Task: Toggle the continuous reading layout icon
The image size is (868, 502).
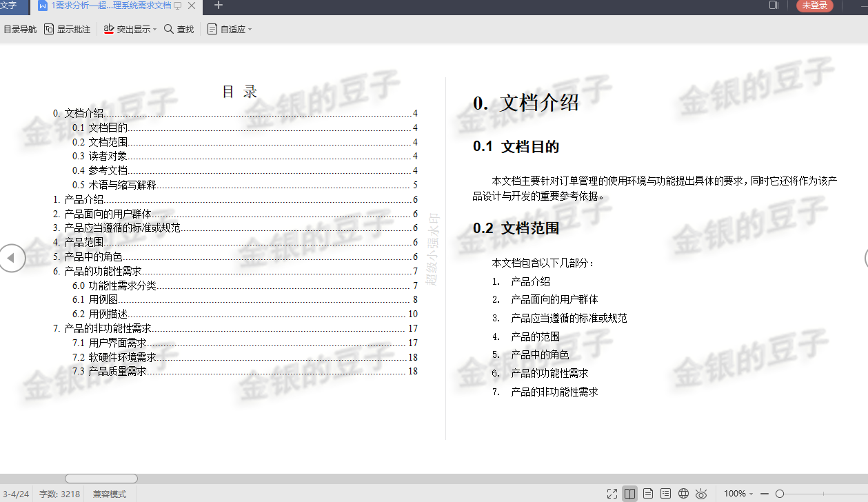Action: (x=665, y=494)
